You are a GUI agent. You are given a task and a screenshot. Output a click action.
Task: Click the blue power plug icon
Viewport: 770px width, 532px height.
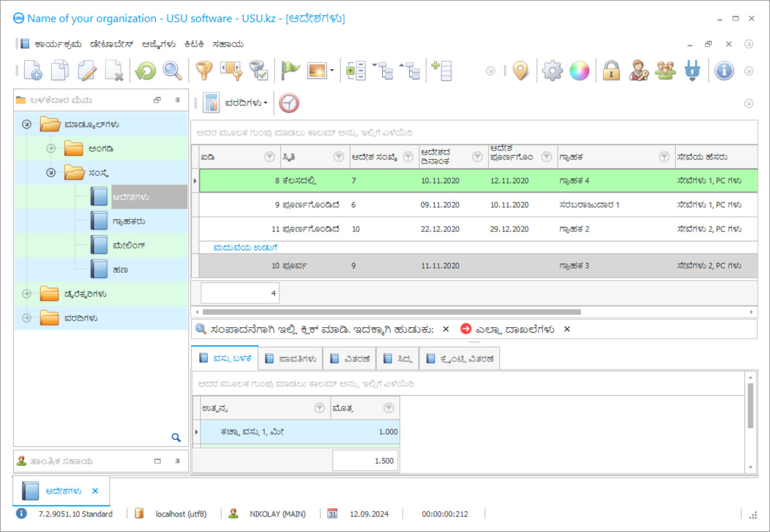692,71
